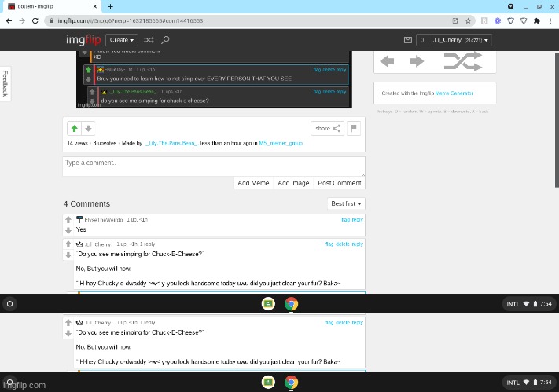Open the MS_memer_group stream link
Image resolution: width=559 pixels, height=392 pixels.
coord(281,143)
